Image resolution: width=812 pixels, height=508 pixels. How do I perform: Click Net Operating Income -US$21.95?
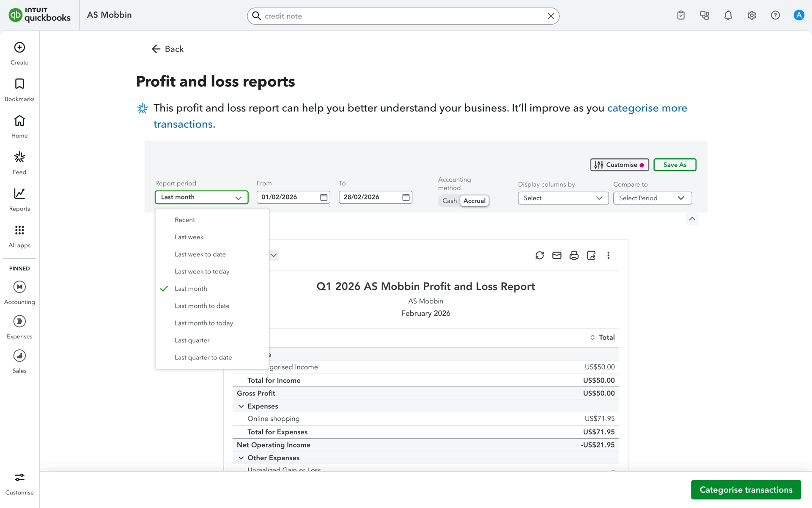click(x=598, y=445)
